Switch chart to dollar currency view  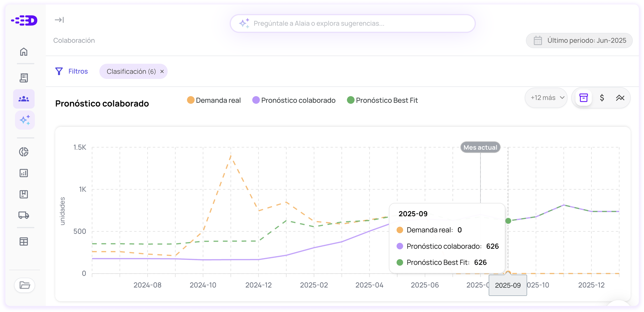click(x=602, y=98)
